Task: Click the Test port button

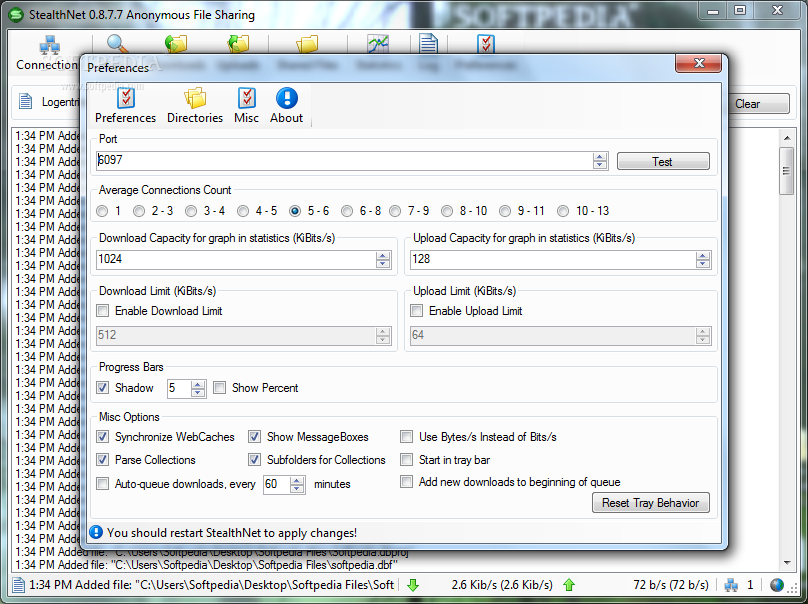Action: tap(663, 161)
